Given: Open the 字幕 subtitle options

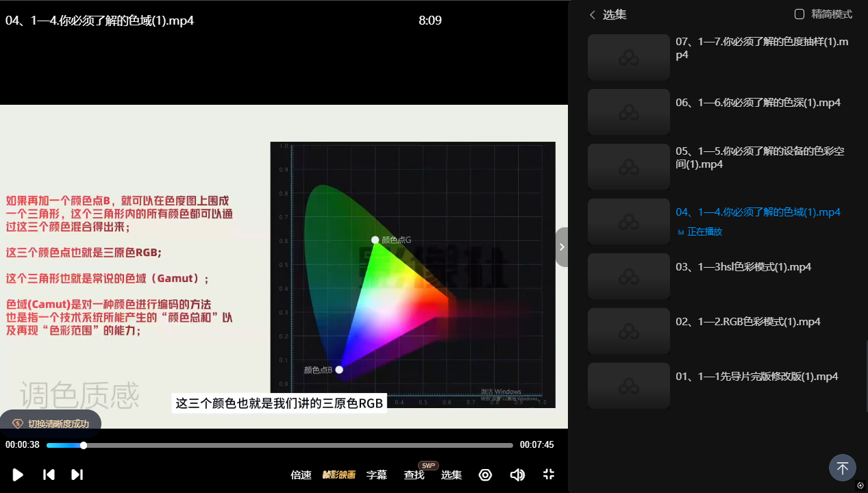Looking at the screenshot, I should click(377, 475).
